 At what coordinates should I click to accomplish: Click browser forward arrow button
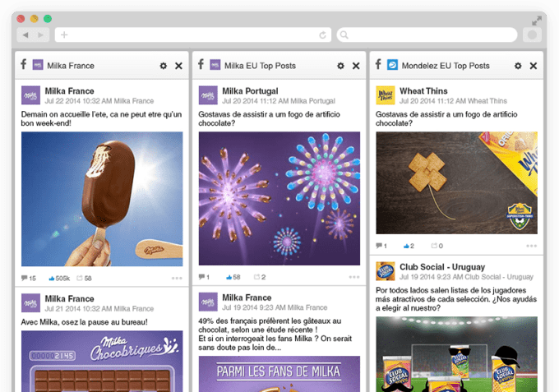point(41,35)
